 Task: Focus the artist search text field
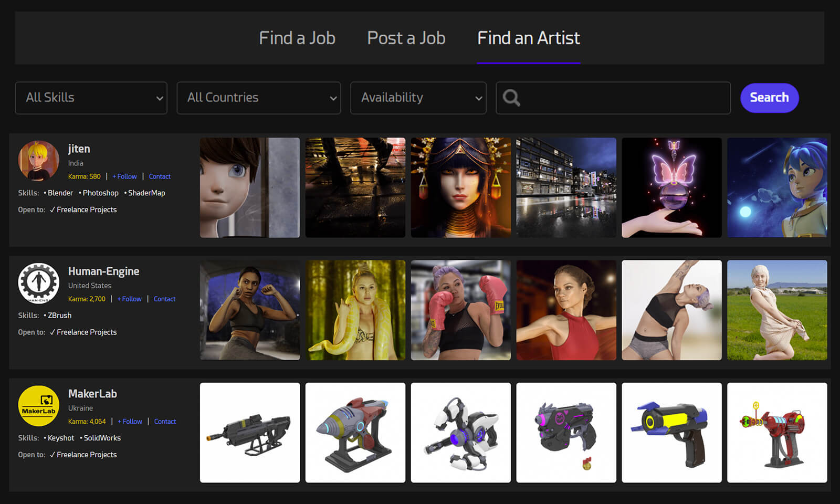point(613,98)
